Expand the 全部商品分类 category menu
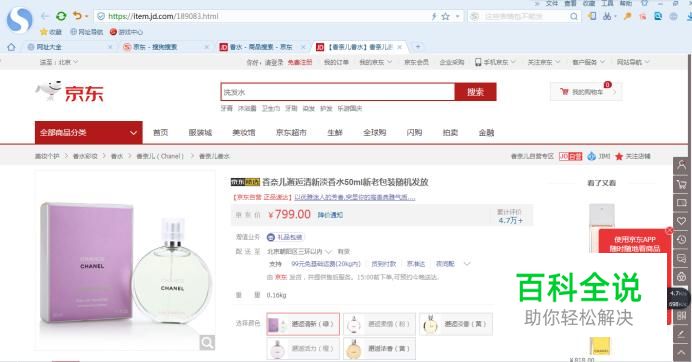The width and height of the screenshot is (692, 362). pyautogui.click(x=89, y=132)
